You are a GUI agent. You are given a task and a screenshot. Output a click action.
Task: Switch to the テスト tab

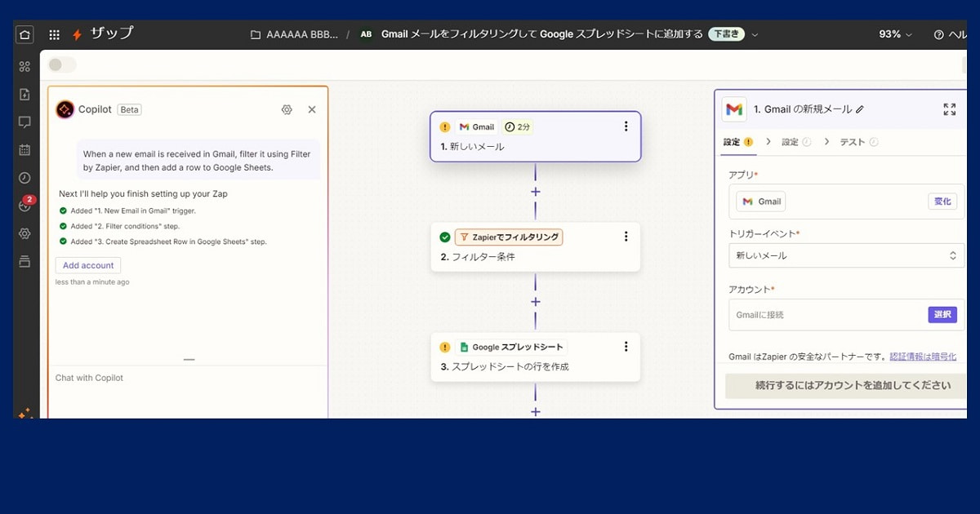click(859, 142)
